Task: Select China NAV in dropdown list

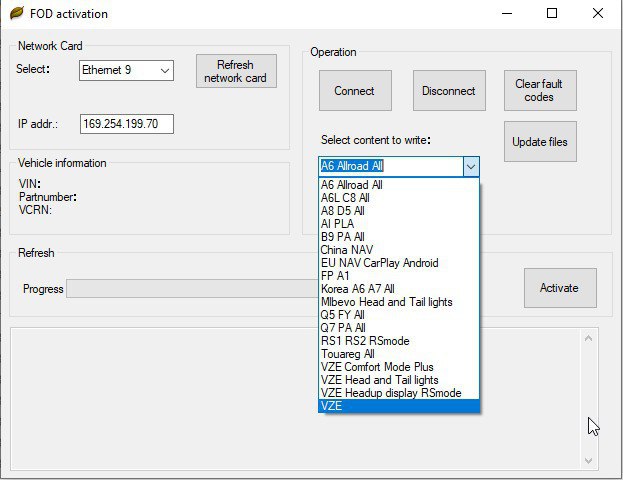Action: click(x=345, y=250)
